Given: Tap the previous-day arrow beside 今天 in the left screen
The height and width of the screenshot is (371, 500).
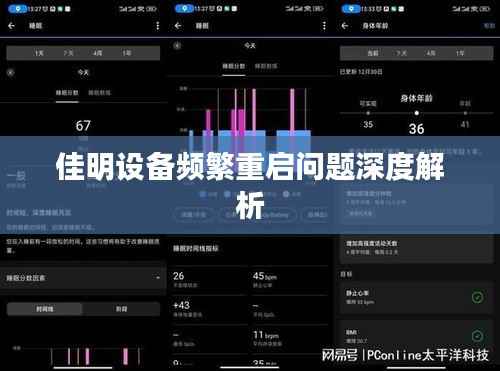Looking at the screenshot, I should (11, 72).
